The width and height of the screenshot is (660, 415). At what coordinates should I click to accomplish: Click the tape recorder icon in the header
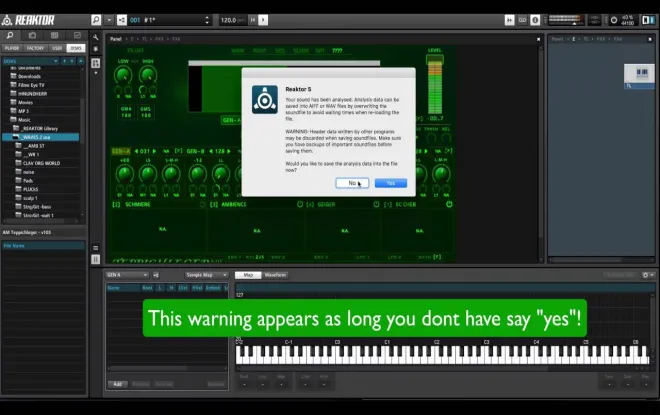point(522,20)
